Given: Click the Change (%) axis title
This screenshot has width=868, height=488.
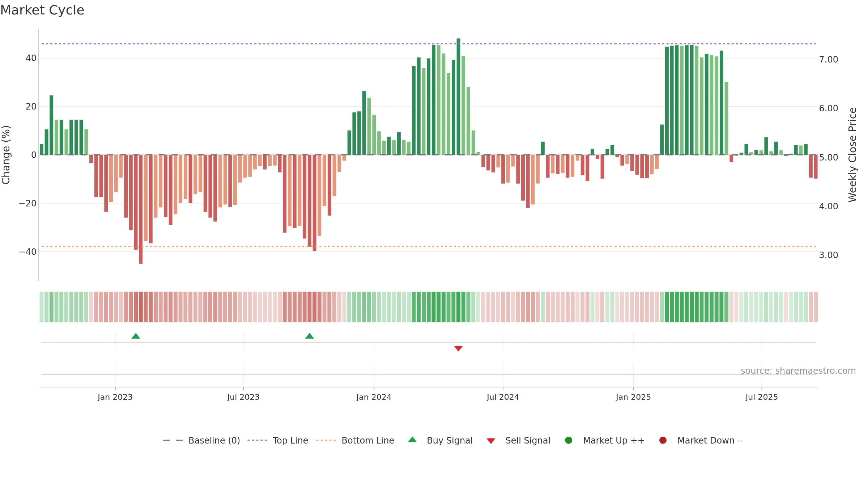Looking at the screenshot, I should pos(6,155).
